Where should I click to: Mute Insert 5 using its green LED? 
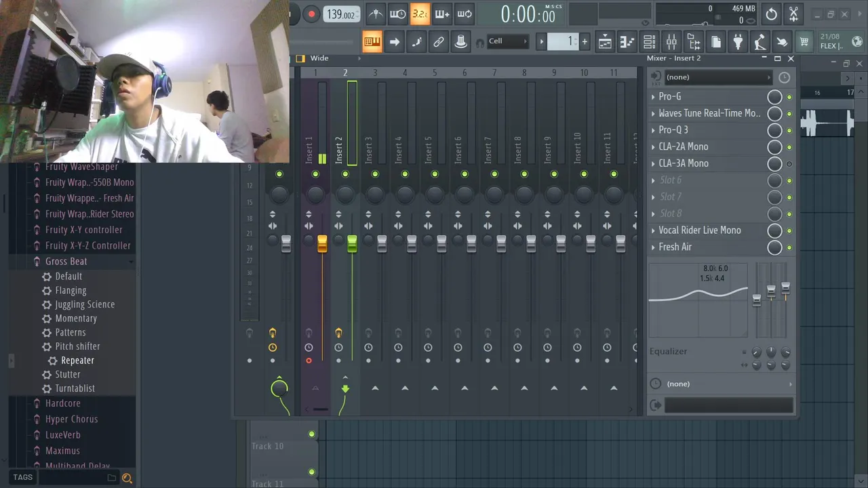point(435,174)
